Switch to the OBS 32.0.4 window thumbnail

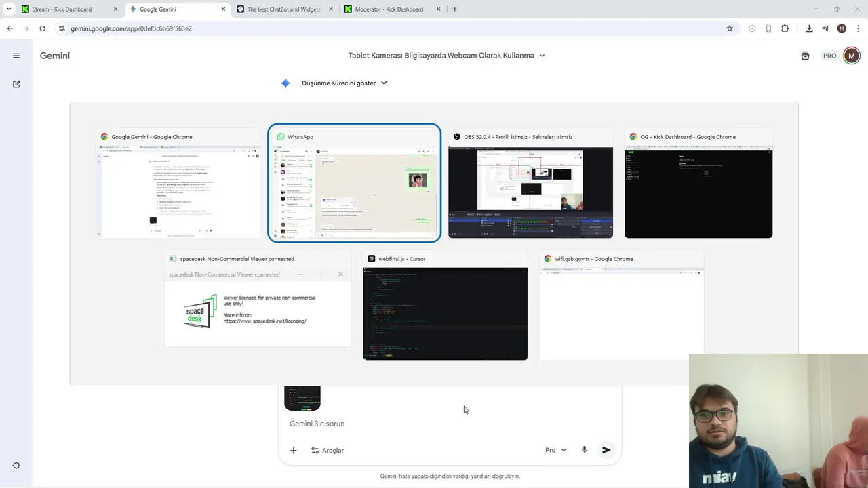click(530, 183)
